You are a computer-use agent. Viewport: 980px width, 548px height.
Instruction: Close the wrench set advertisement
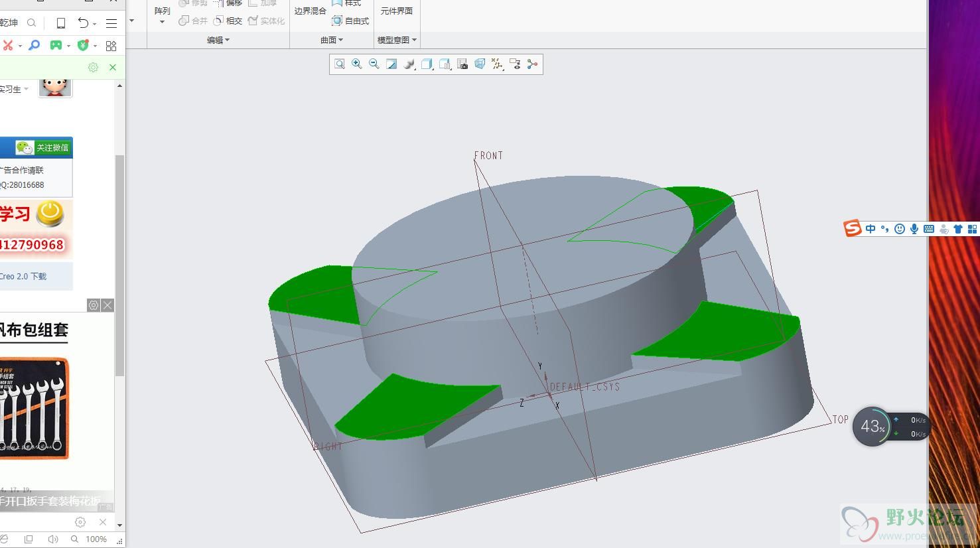pyautogui.click(x=107, y=305)
